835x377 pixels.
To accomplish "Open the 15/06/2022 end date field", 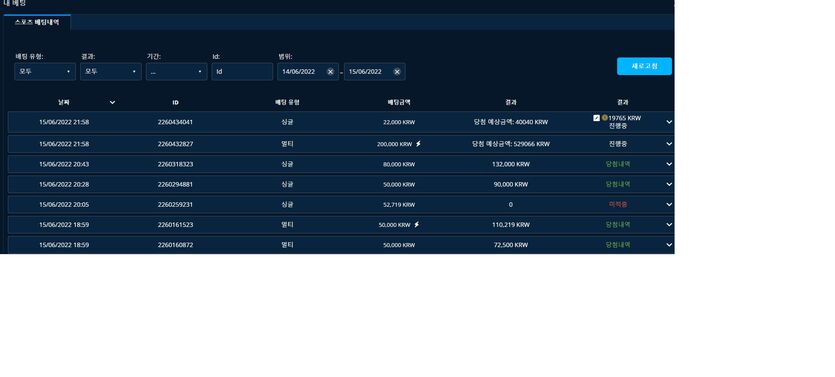I will click(x=374, y=72).
